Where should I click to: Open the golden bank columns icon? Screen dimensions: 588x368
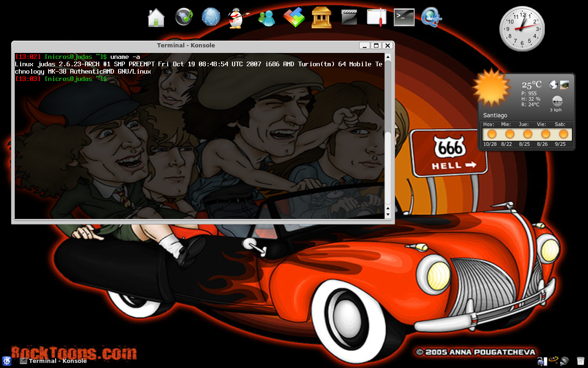coord(322,17)
